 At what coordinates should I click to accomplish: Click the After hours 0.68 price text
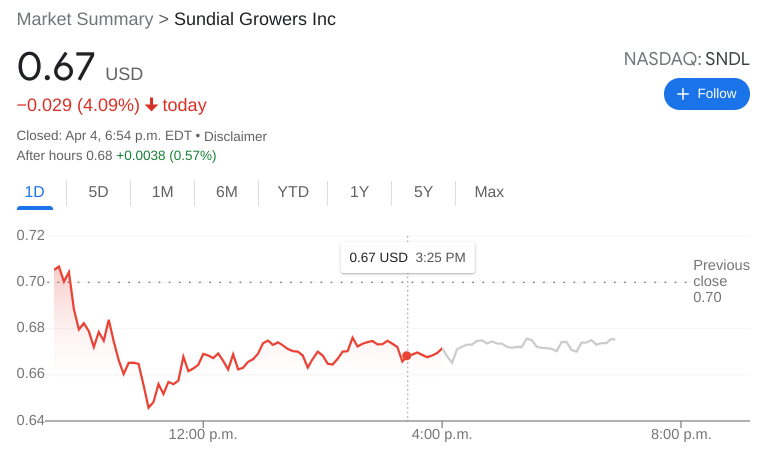point(64,155)
